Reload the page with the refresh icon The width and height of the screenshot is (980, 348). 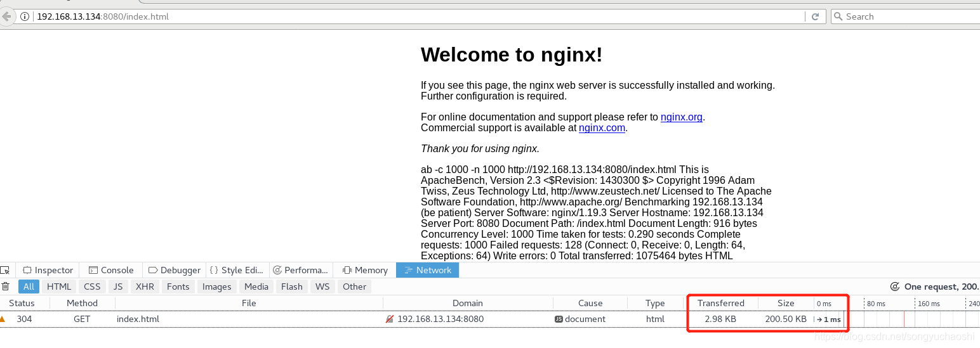[x=815, y=16]
